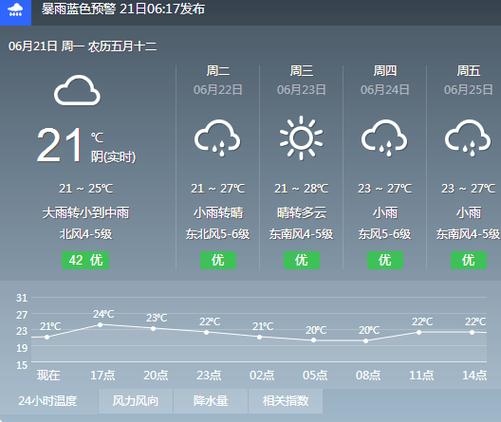Click the 22℃ point at 14点

tap(472, 332)
